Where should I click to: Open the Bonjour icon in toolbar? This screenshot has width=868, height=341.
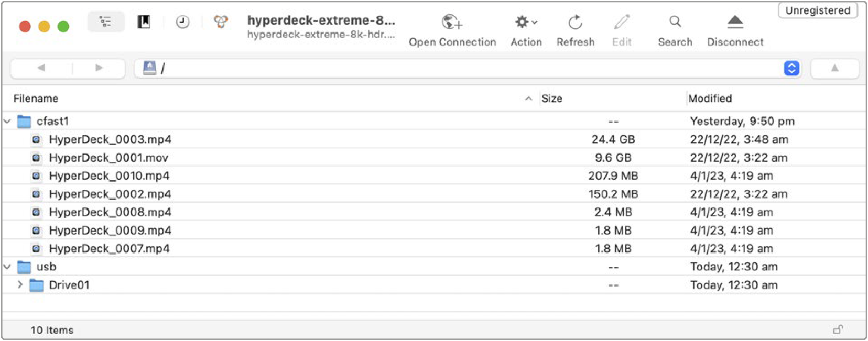coord(221,22)
